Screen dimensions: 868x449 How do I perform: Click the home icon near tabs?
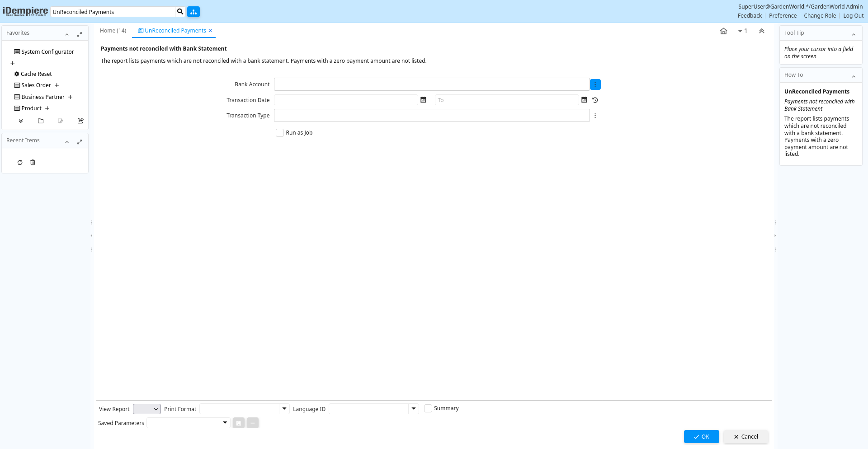tap(723, 31)
